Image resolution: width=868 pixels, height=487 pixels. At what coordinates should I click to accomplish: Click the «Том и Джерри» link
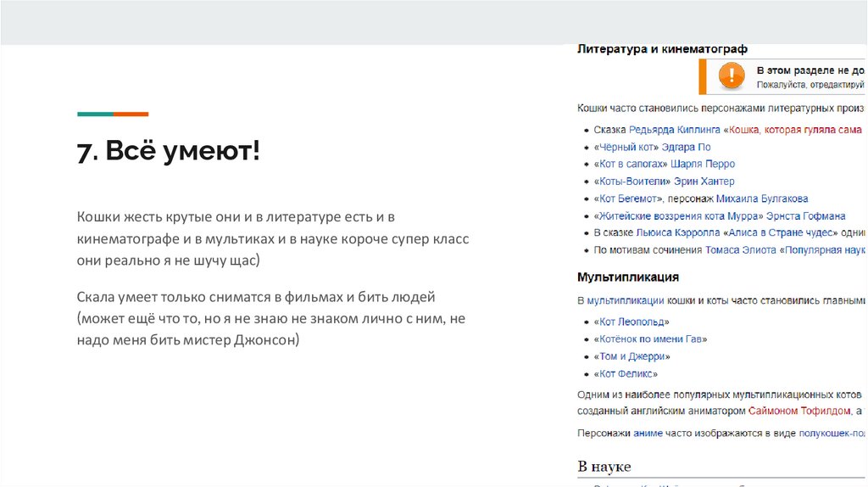point(630,356)
